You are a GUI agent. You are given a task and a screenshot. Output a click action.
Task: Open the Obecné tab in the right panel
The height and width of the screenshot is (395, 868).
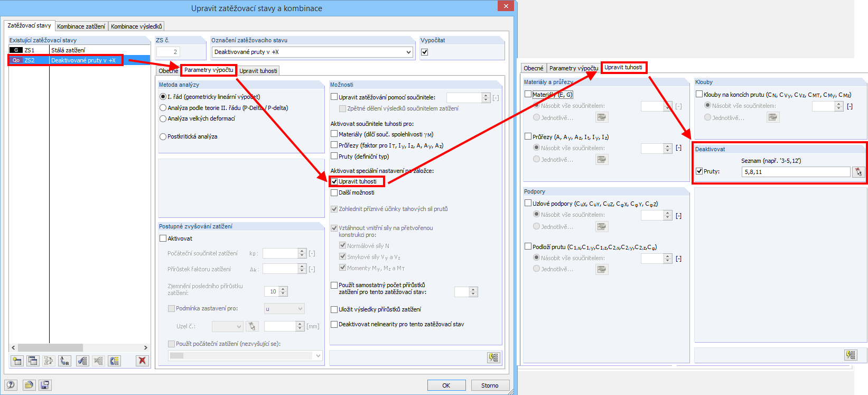pyautogui.click(x=534, y=68)
